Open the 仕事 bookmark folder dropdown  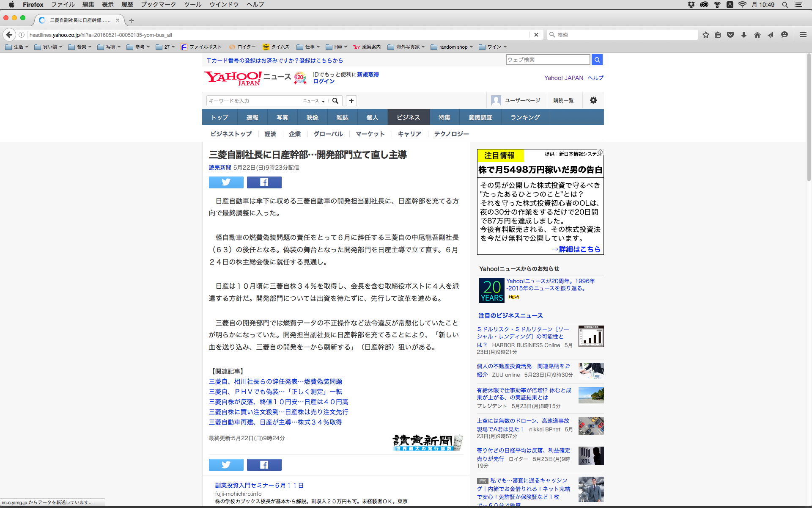[308, 47]
